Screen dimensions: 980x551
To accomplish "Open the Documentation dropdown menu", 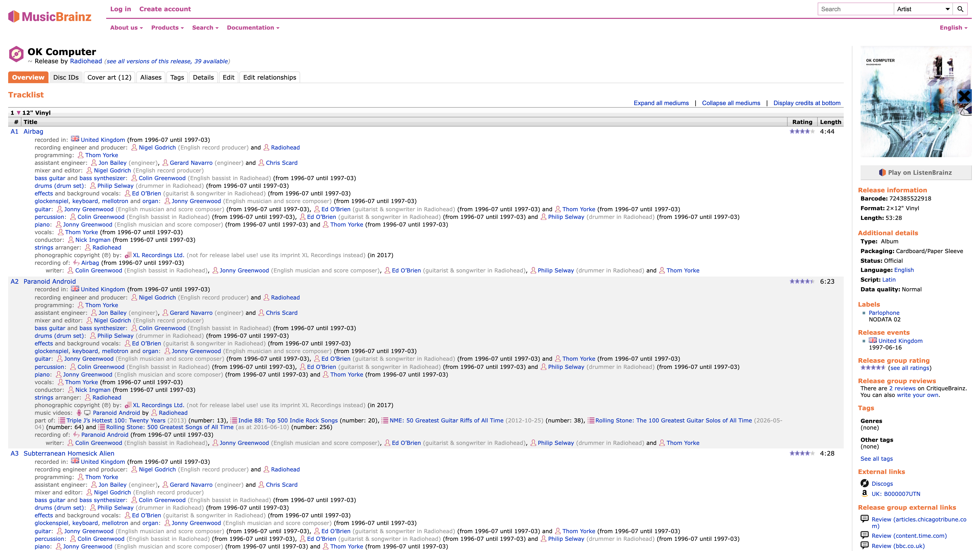I will tap(253, 27).
